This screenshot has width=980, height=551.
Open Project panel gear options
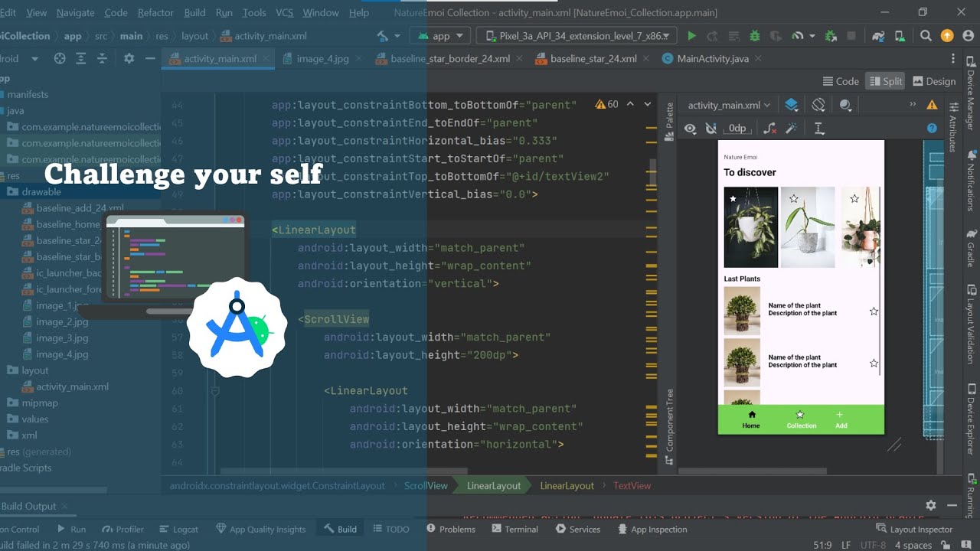pyautogui.click(x=129, y=58)
